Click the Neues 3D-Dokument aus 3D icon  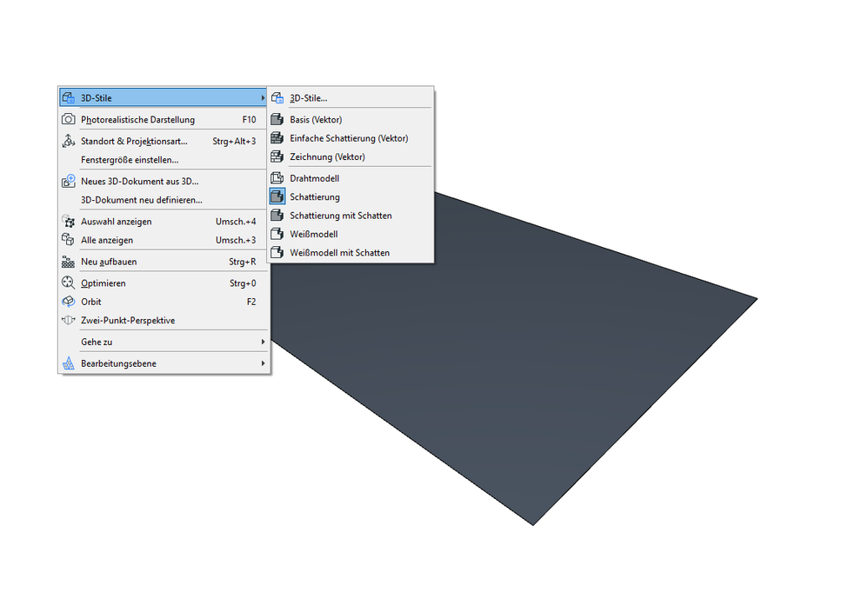[69, 181]
